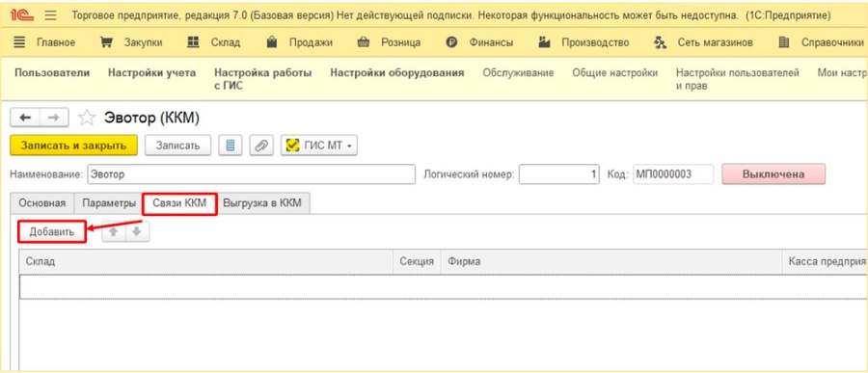Screen dimensions: 868x373
Task: Click the factory icon for Производство
Action: [x=544, y=42]
